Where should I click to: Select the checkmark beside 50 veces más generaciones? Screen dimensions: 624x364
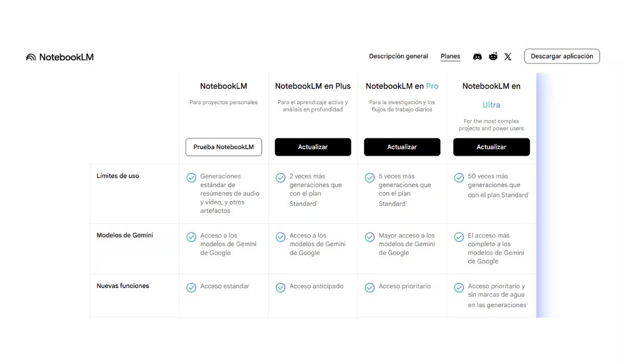[x=459, y=177]
